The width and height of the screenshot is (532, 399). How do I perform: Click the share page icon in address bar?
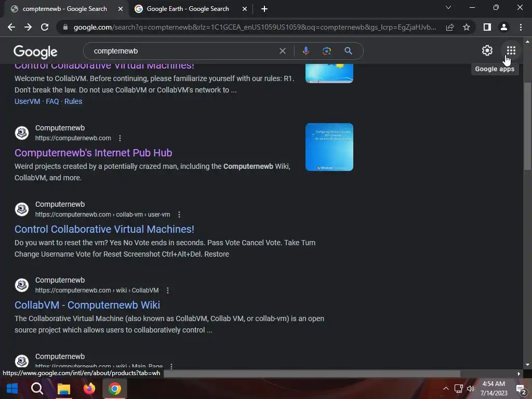pyautogui.click(x=450, y=27)
